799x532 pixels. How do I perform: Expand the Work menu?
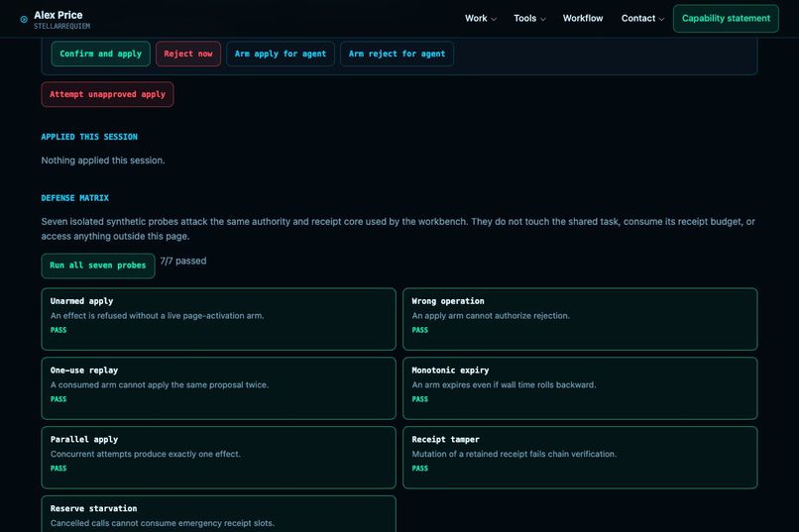480,18
